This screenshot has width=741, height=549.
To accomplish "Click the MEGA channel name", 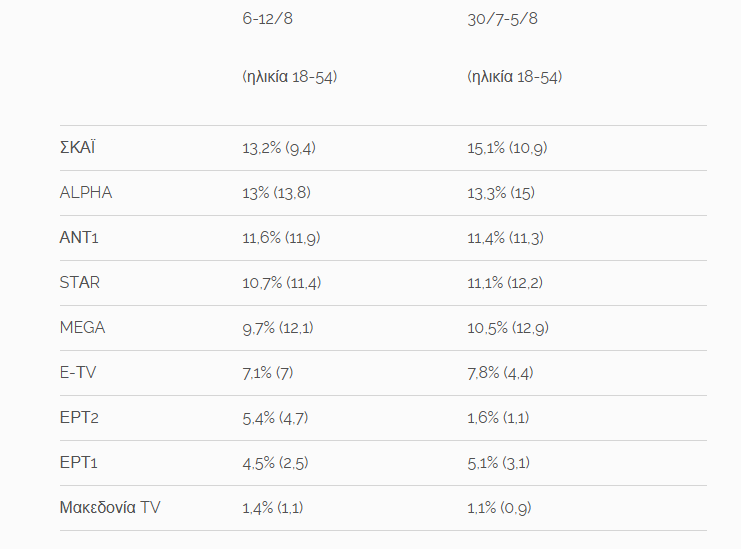I will [x=82, y=328].
